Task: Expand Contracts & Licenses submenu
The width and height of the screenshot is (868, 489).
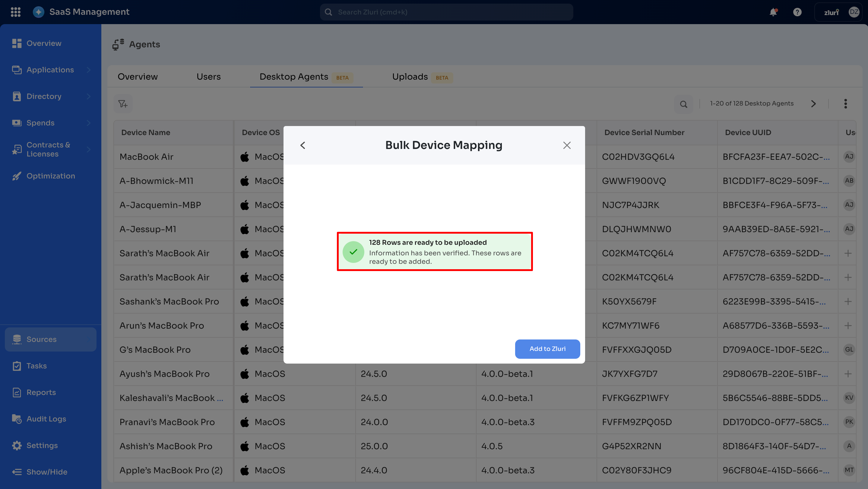Action: point(89,149)
